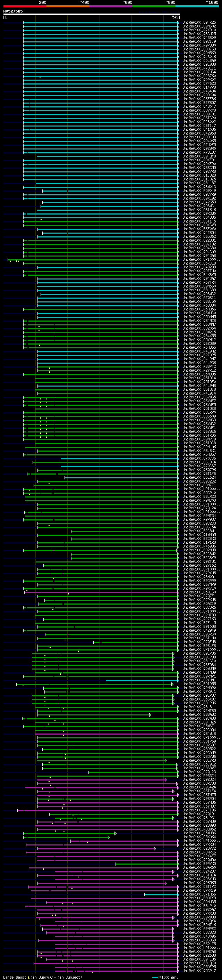Select label UniRef100_B8LR23
This screenshot has height=980, width=222.
(199, 496)
